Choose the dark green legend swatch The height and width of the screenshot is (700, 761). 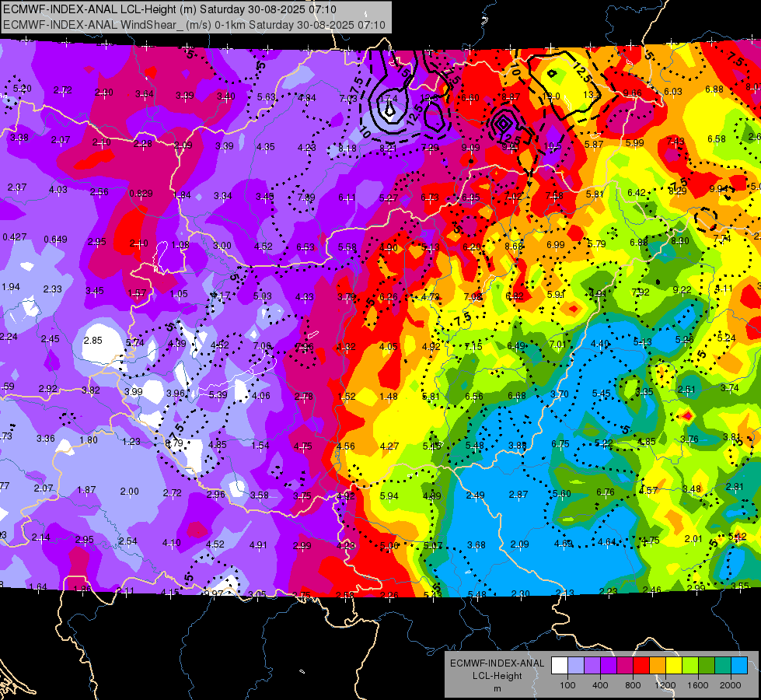[707, 666]
